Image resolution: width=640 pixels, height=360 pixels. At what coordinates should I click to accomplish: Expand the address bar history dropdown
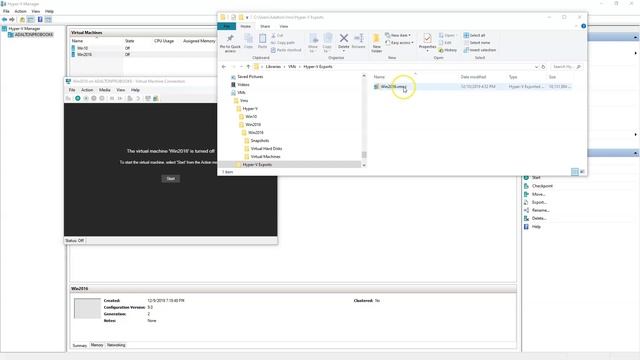pyautogui.click(x=536, y=67)
